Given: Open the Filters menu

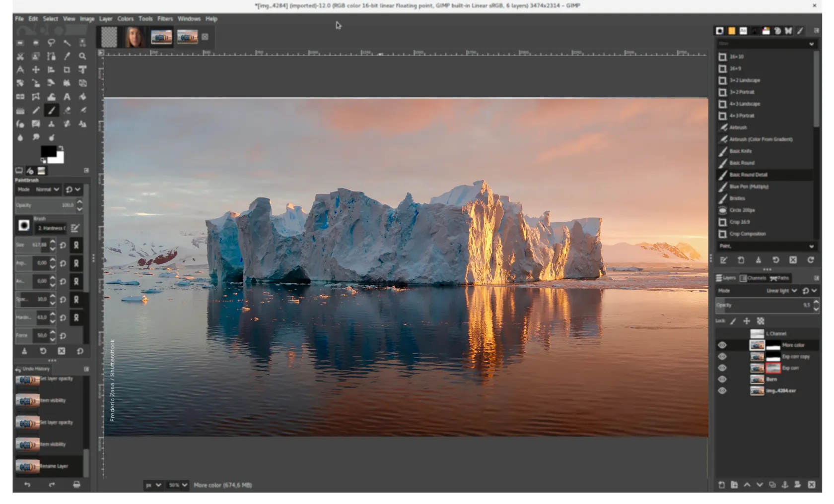Looking at the screenshot, I should [x=165, y=19].
